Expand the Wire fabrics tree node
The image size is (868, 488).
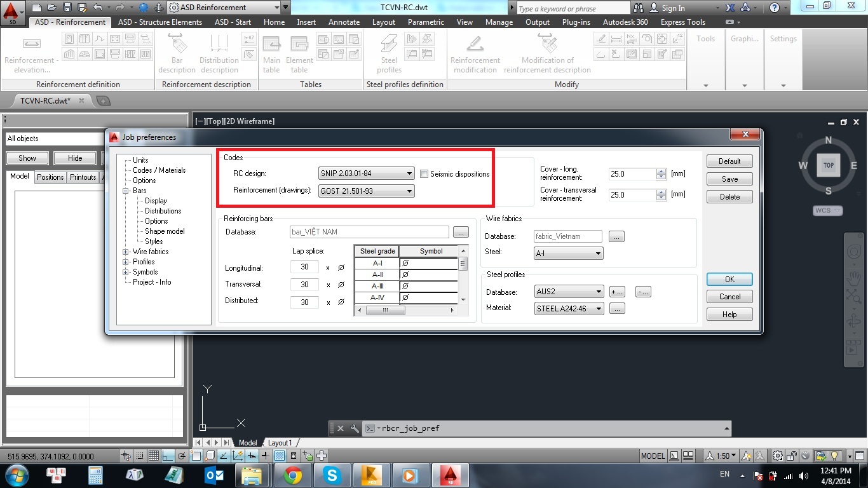click(x=126, y=252)
